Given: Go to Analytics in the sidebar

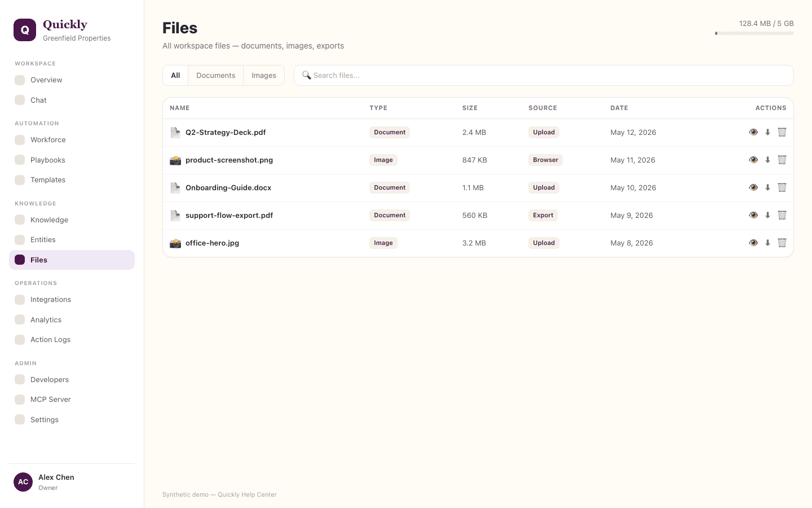Looking at the screenshot, I should coord(72,320).
